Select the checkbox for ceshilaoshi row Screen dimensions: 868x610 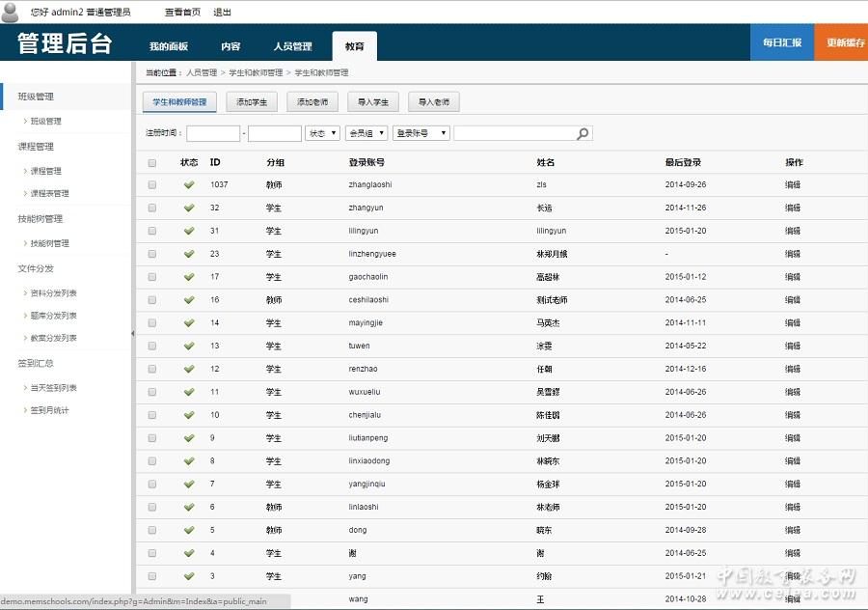[x=152, y=300]
